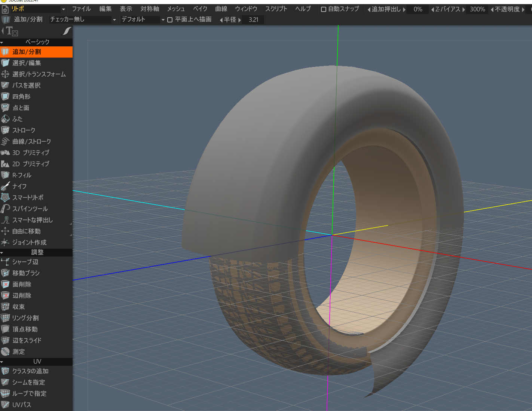Screen dimensions: 532x411
Task: Activate the ループで指定 tool
Action: (x=36, y=393)
